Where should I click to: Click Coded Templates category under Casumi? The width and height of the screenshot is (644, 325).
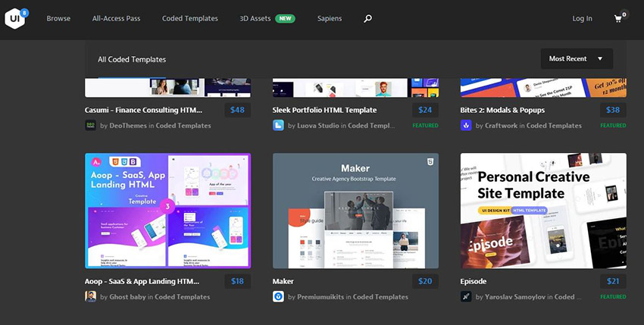pos(183,126)
